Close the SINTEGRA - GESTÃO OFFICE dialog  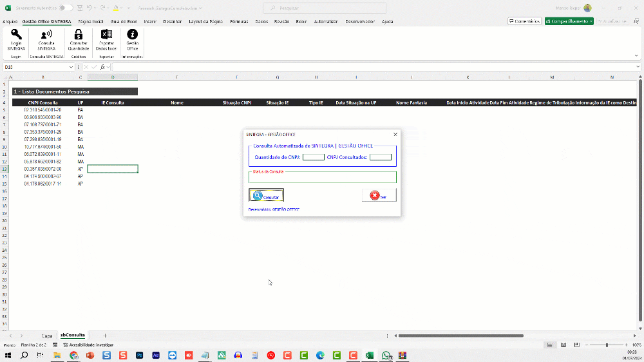(395, 135)
